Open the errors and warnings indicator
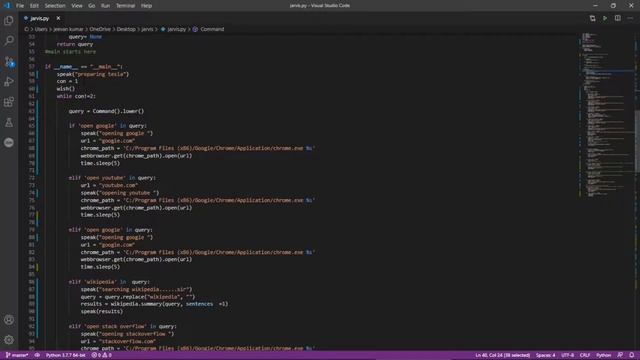This screenshot has height=360, width=640. (x=102, y=355)
